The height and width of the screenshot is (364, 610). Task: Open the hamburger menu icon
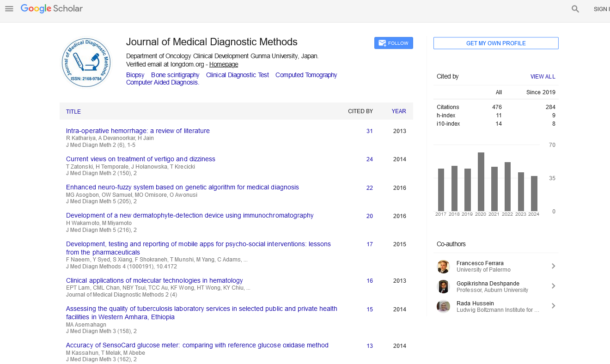click(x=9, y=9)
